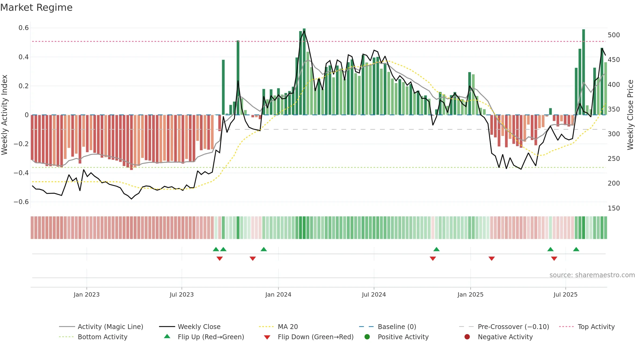
Task: Click the Weekly Activity Index axis title
Action: pos(5,115)
